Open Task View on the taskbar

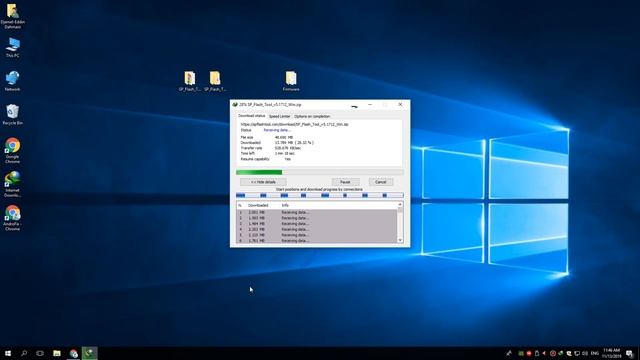pyautogui.click(x=40, y=353)
